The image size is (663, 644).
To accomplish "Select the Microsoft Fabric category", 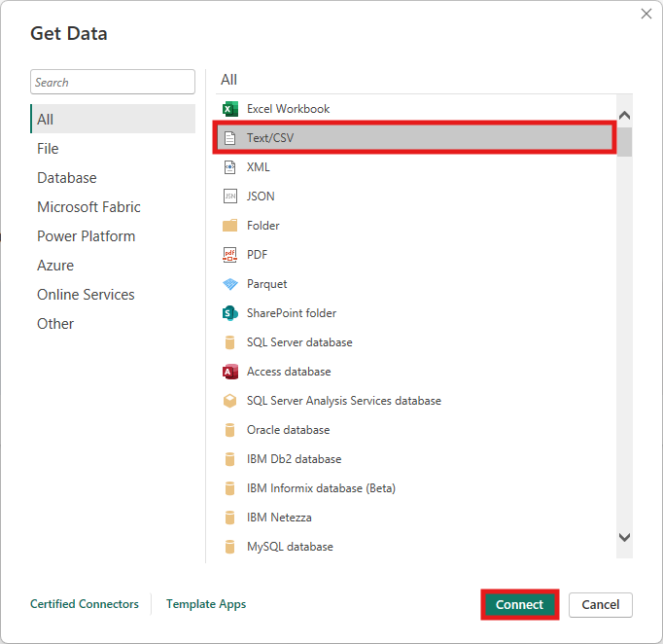I will pyautogui.click(x=113, y=207).
